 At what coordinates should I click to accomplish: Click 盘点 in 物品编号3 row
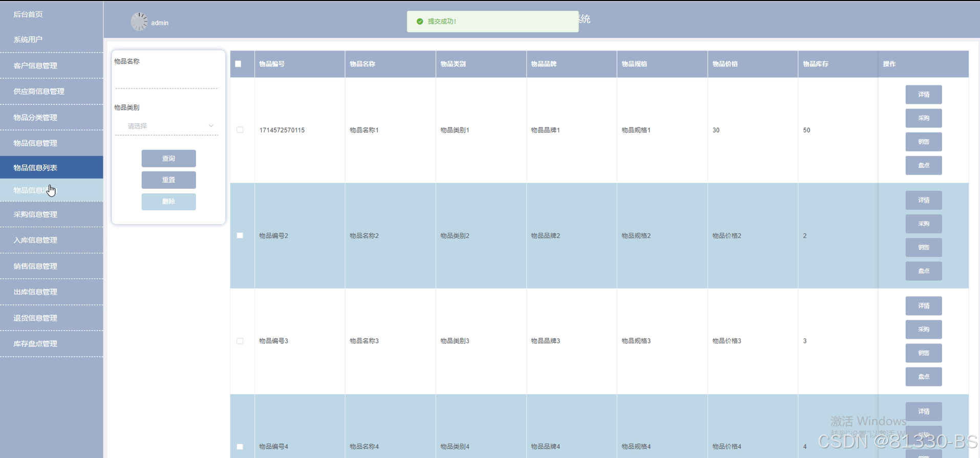923,376
